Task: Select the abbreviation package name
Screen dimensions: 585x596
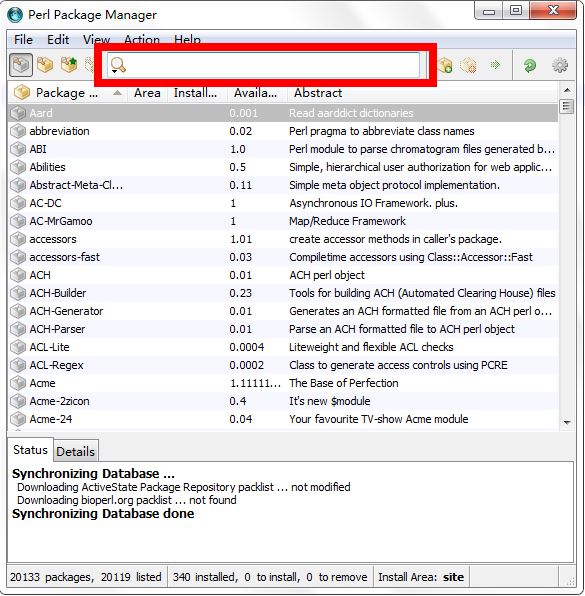Action: point(59,131)
